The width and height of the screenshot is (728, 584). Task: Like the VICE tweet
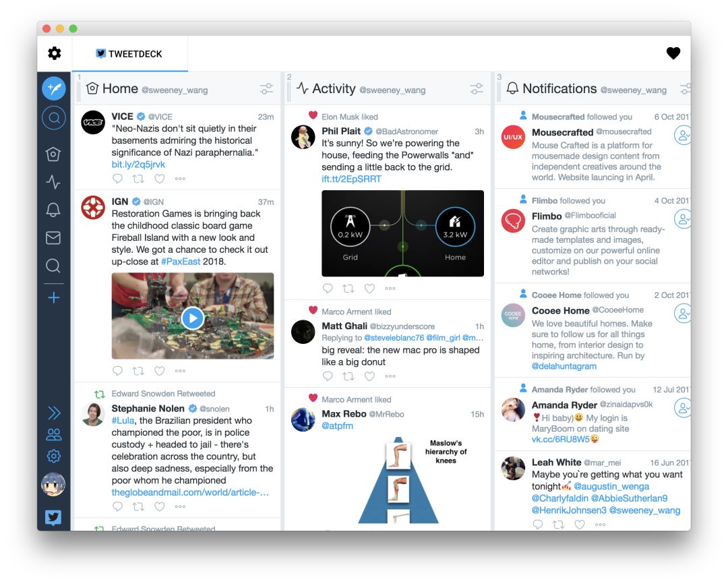[159, 179]
